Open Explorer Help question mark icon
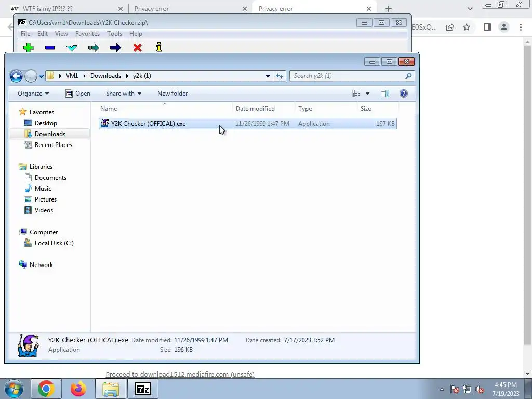This screenshot has width=532, height=399. tap(403, 94)
